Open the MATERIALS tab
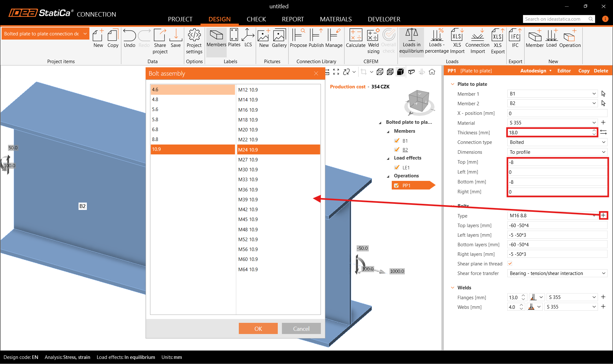 point(336,19)
